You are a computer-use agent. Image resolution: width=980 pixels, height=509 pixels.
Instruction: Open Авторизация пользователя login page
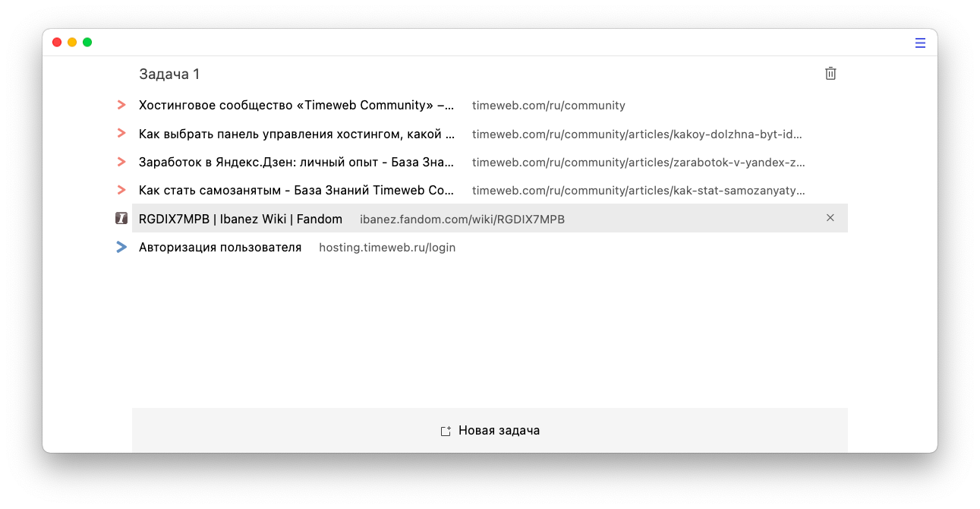click(220, 248)
